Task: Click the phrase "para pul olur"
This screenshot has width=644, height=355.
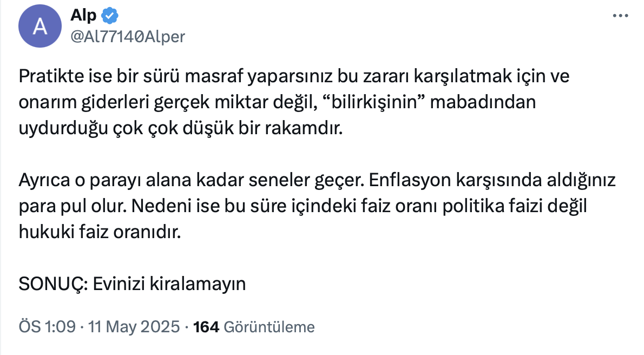Action: click(78, 206)
